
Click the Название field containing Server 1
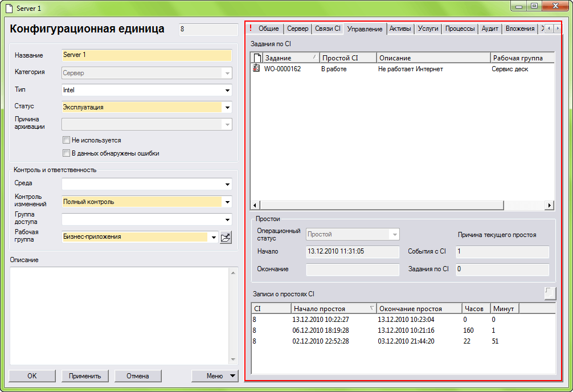pos(146,55)
